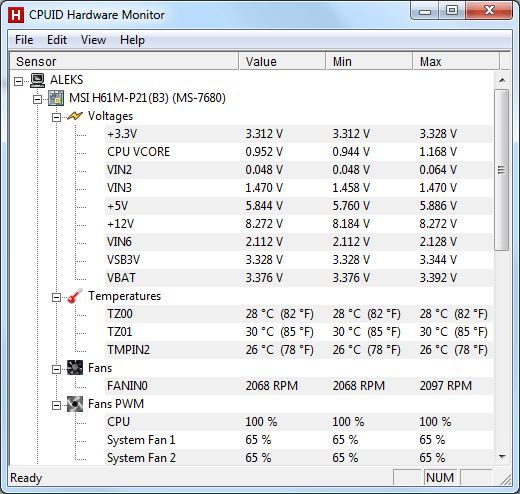Select the VBAT sensor row
Screen dimensions: 520x494
(x=299, y=278)
